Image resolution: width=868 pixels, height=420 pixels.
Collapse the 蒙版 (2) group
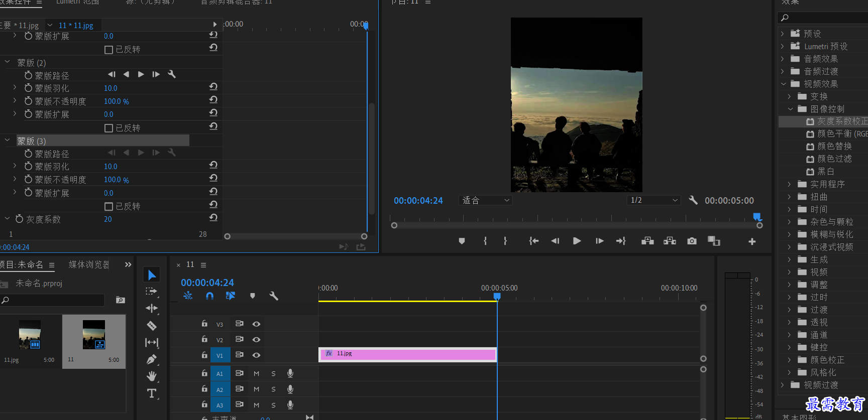[7, 62]
